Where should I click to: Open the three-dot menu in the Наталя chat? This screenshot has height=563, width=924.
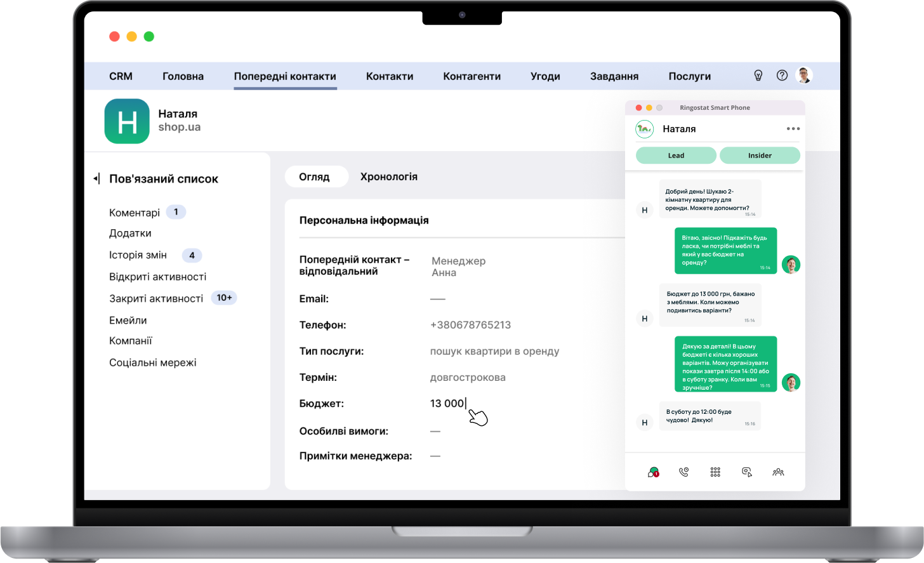click(793, 129)
